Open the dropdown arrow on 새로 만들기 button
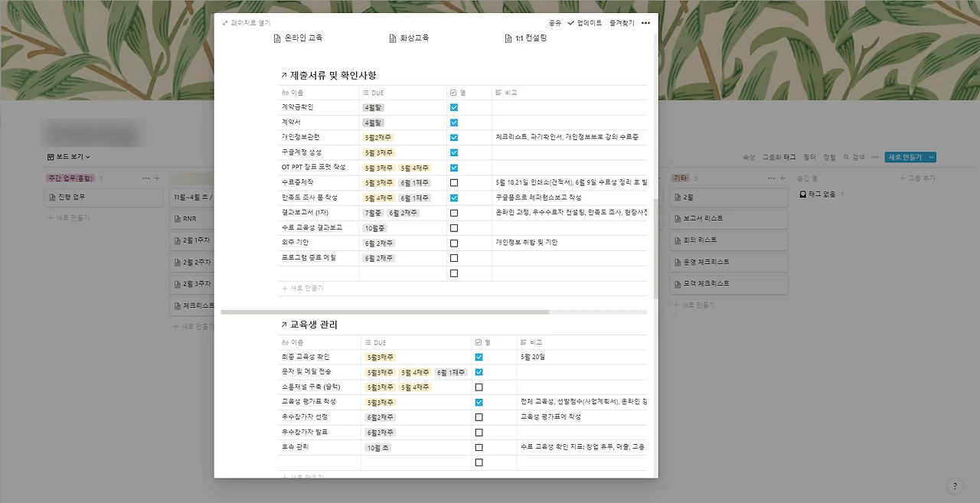980x503 pixels. pos(931,157)
